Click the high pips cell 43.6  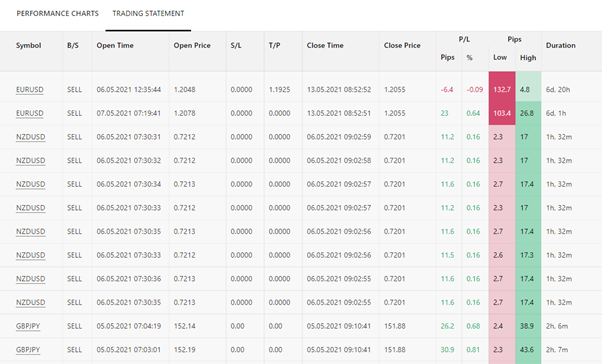pos(527,350)
